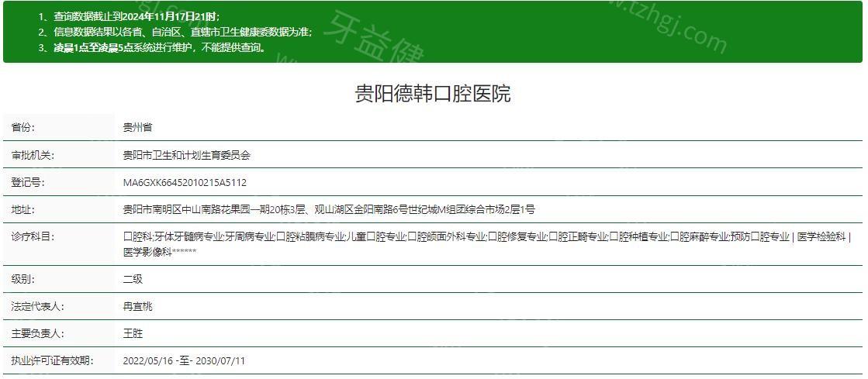This screenshot has width=868, height=379.
Task: Select the level value 二级
Action: [x=133, y=279]
